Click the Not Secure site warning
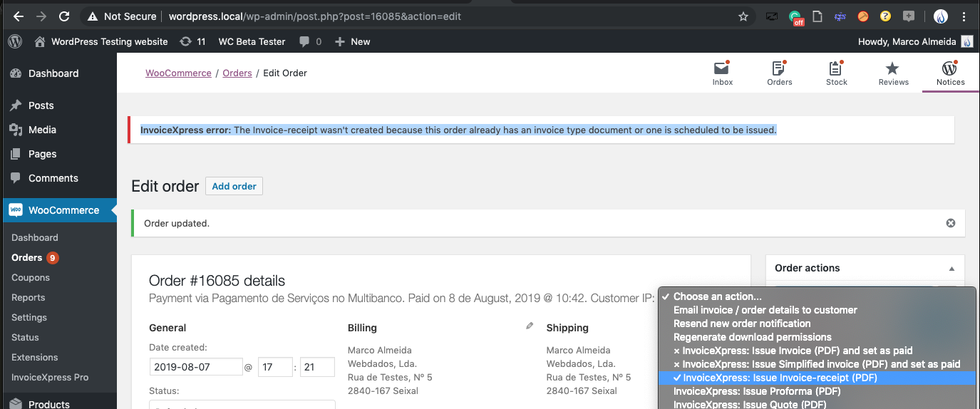Screen dimensions: 980x409 pos(122,16)
